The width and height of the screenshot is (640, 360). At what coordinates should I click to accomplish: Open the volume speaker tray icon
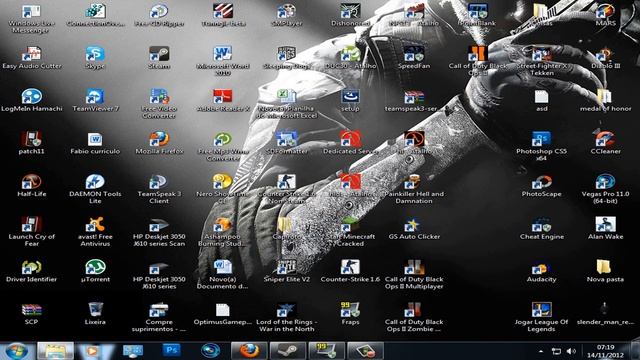[x=571, y=351]
